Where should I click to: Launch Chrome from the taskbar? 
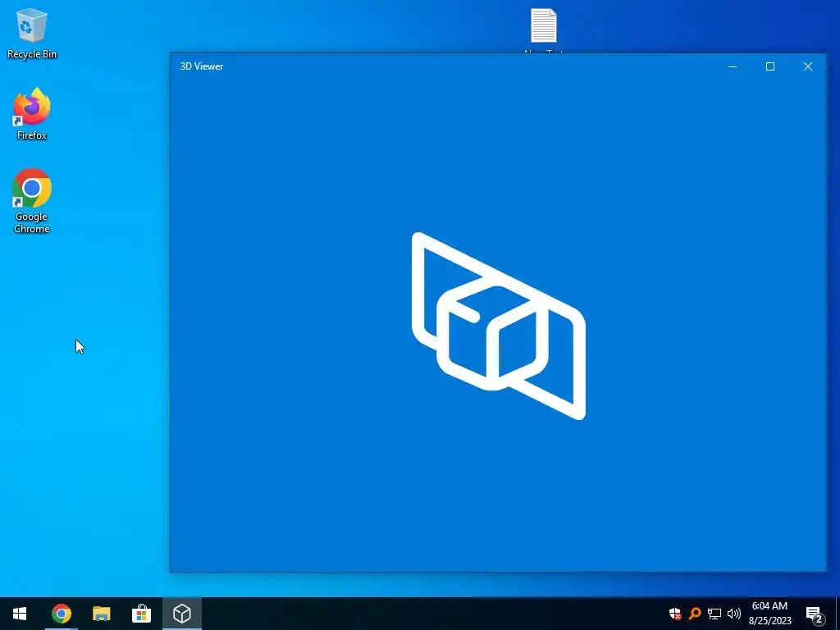(61, 614)
